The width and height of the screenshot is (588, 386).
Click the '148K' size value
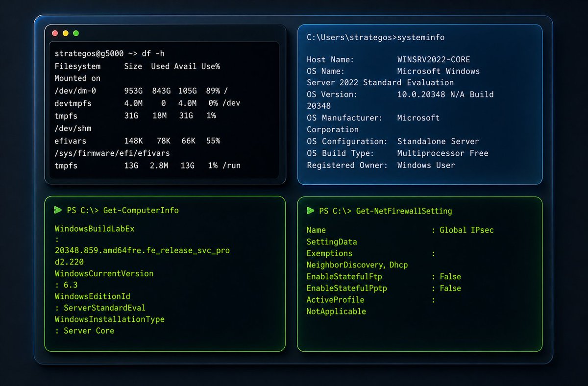click(x=133, y=141)
